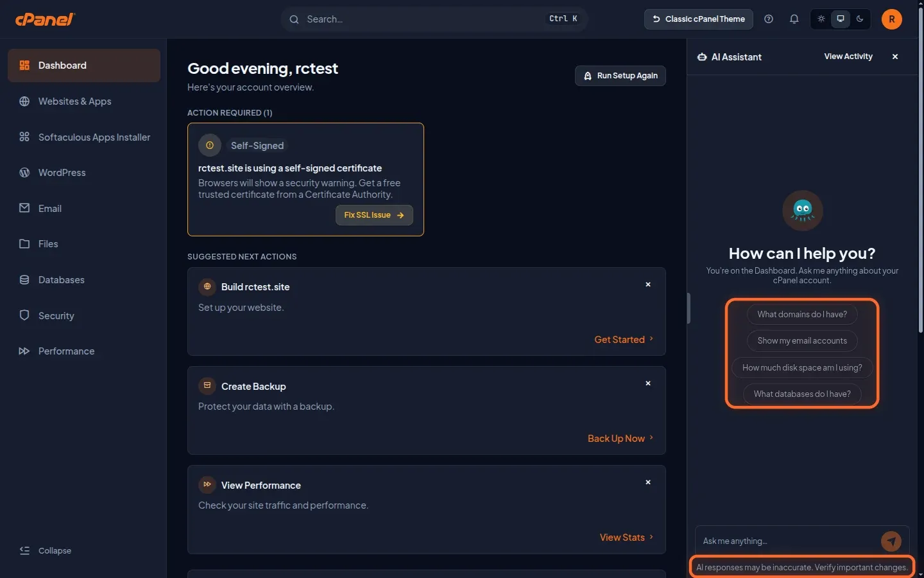The image size is (924, 578).
Task: Click the cPanel logo
Action: 45,19
